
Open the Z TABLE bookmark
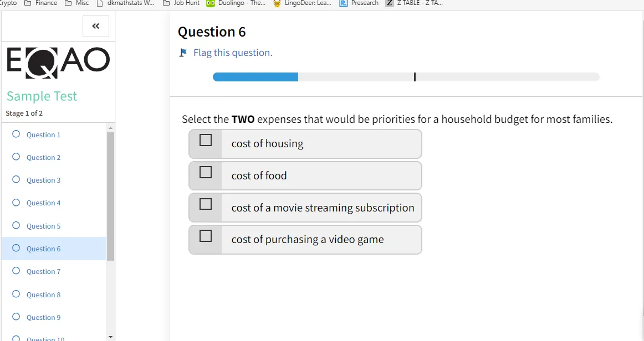click(x=415, y=3)
